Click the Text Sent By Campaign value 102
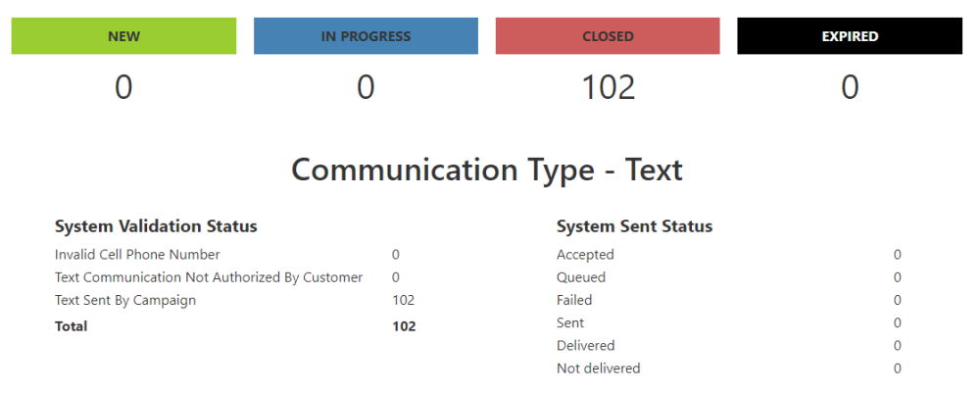Viewport: 980px width, 394px height. pyautogui.click(x=403, y=300)
